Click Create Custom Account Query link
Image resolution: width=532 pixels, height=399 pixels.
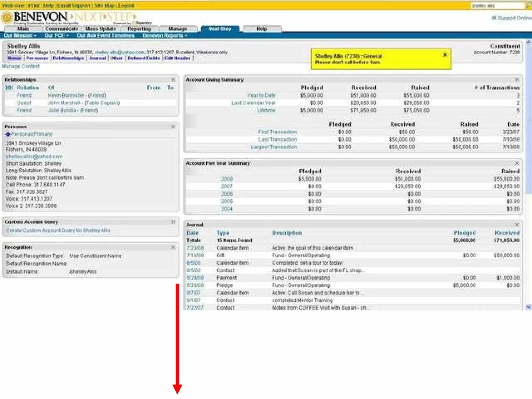58,230
